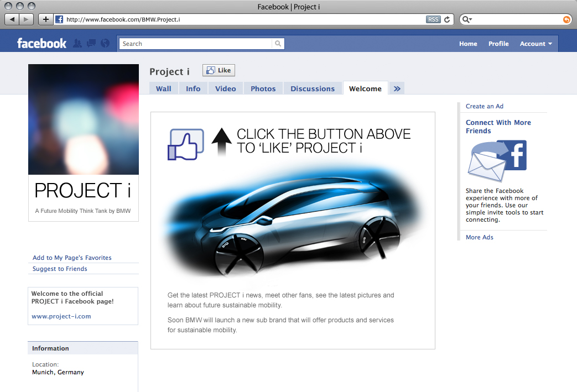Open friend requests icon in header
Viewport: 577px width, 392px height.
(77, 44)
